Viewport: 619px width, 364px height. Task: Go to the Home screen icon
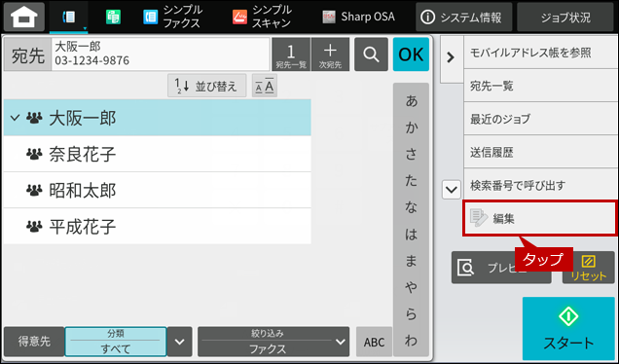click(x=24, y=17)
